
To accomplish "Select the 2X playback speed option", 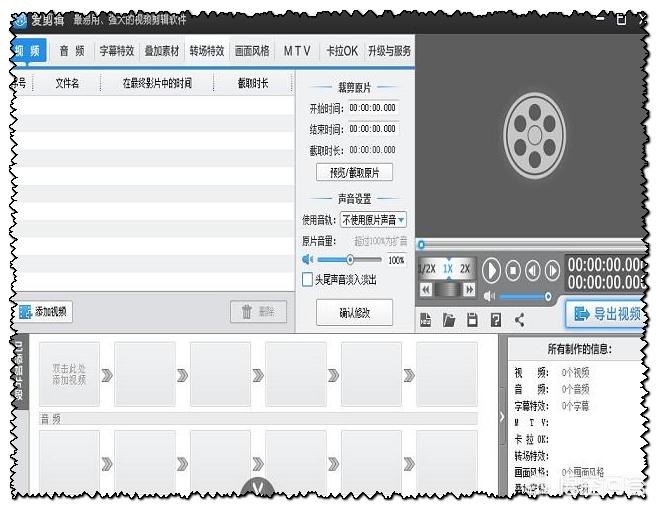I will (x=465, y=269).
